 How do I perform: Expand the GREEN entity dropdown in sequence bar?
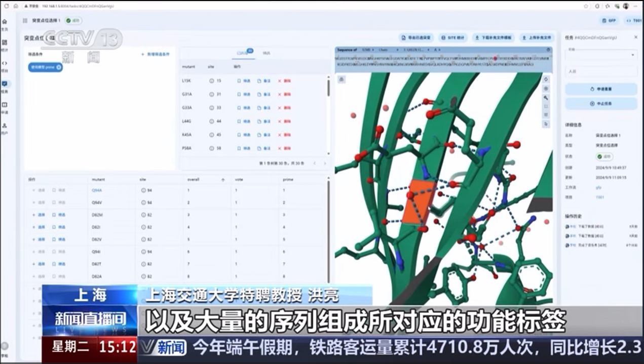point(417,50)
